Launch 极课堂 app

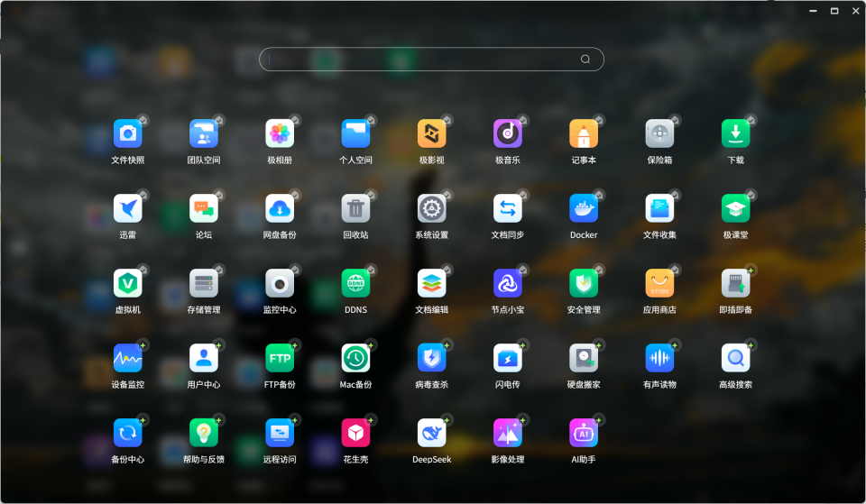pyautogui.click(x=736, y=208)
